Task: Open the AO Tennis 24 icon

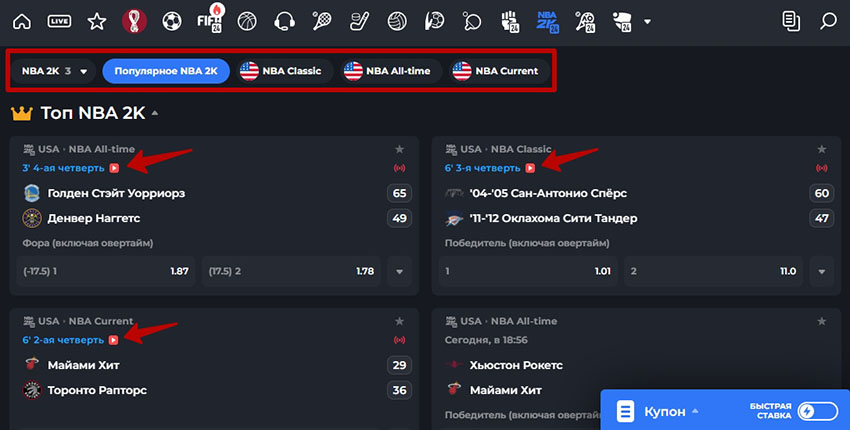Action: tap(585, 22)
